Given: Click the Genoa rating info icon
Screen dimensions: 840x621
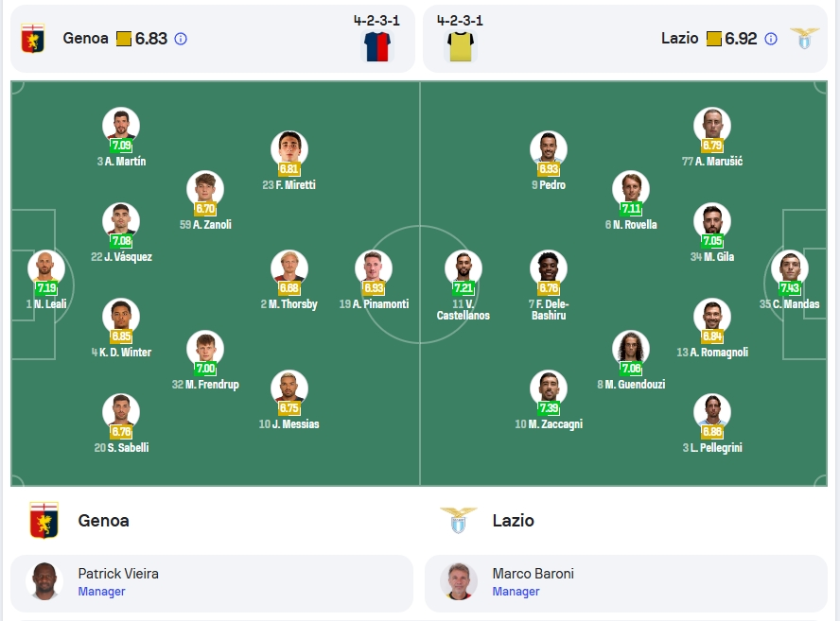Looking at the screenshot, I should (x=181, y=39).
